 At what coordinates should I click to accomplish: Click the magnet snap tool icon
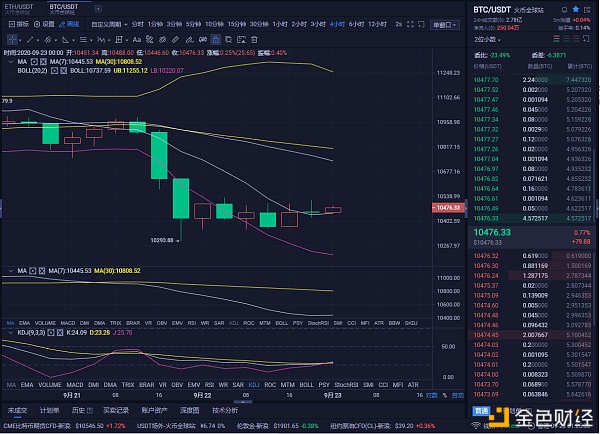pos(203,39)
